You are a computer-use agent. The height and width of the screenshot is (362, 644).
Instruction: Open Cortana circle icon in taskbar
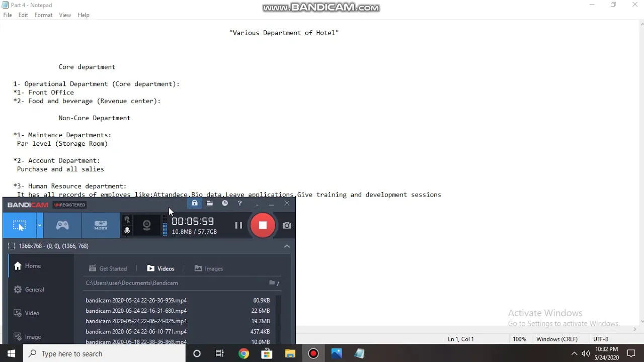(197, 353)
